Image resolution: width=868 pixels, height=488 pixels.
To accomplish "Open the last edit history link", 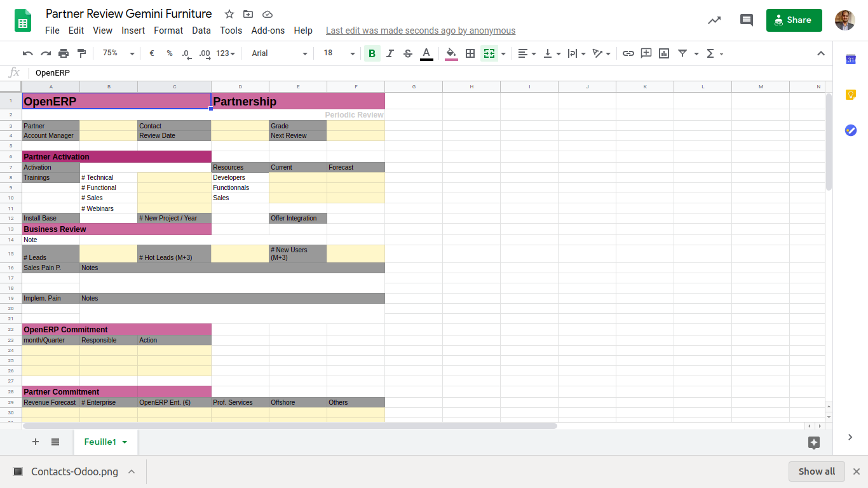I will [x=421, y=30].
